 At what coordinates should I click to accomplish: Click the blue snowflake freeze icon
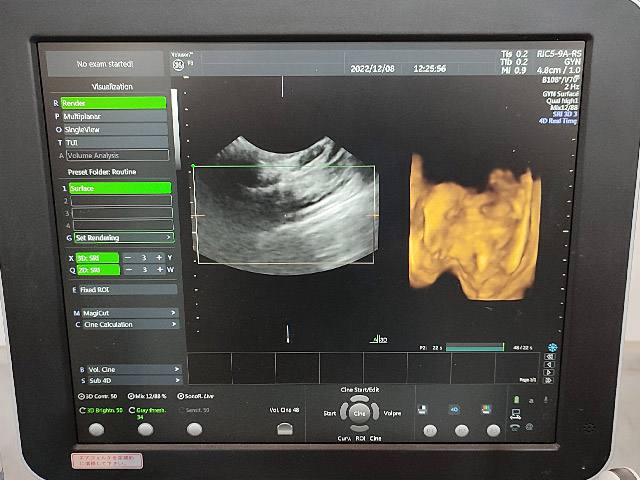point(553,347)
